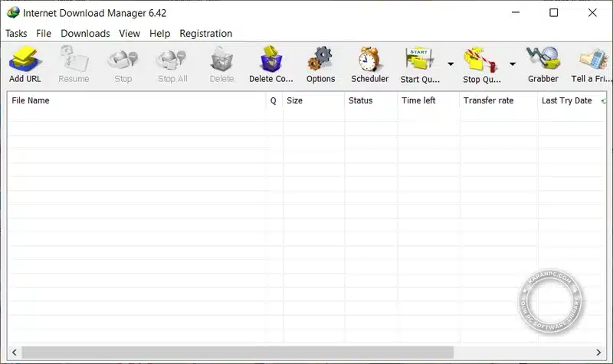Viewport: 613px width, 364px height.
Task: Sort by the Size column header
Action: [x=313, y=100]
